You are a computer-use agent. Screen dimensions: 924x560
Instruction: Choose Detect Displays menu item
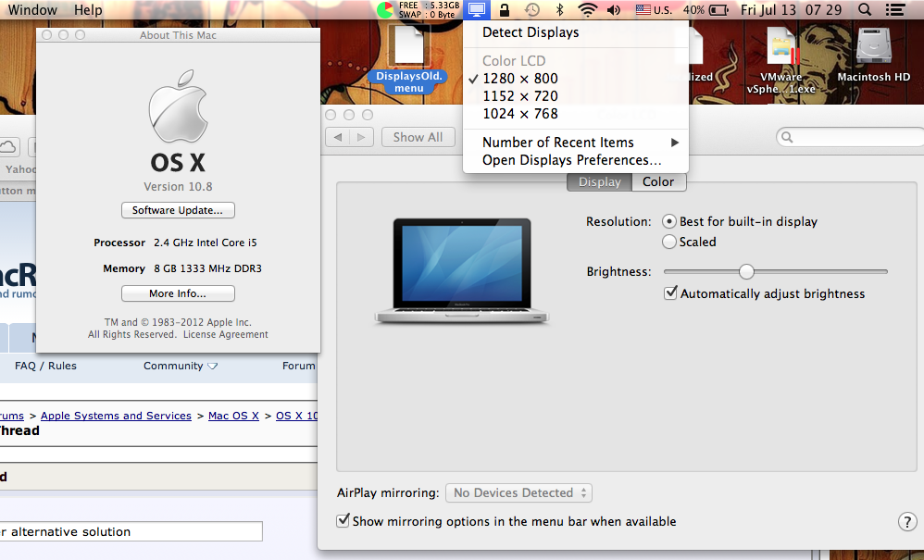pos(575,32)
